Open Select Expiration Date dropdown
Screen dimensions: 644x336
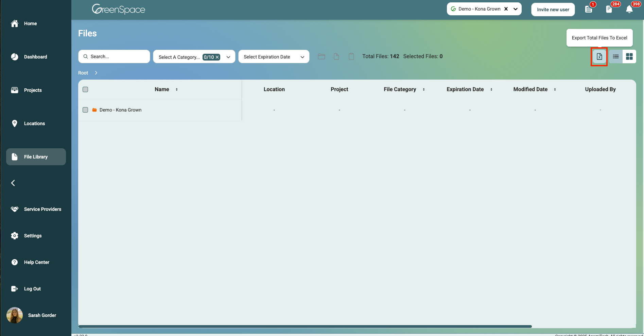point(274,56)
